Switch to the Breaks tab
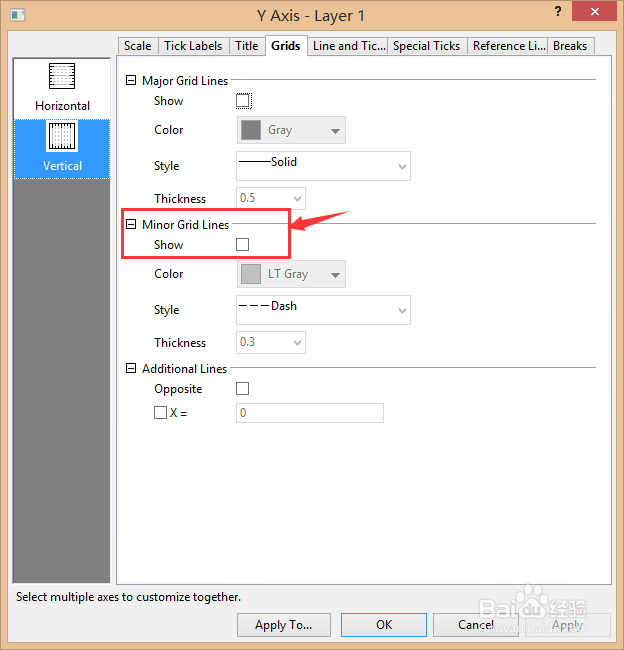Screen dimensions: 624x650 [570, 46]
